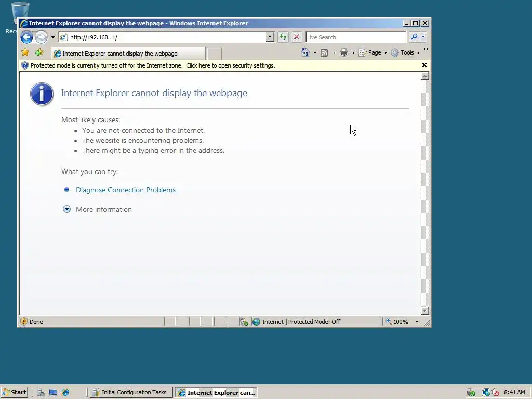Open the Favorites Center star
The width and height of the screenshot is (532, 399).
pos(25,52)
